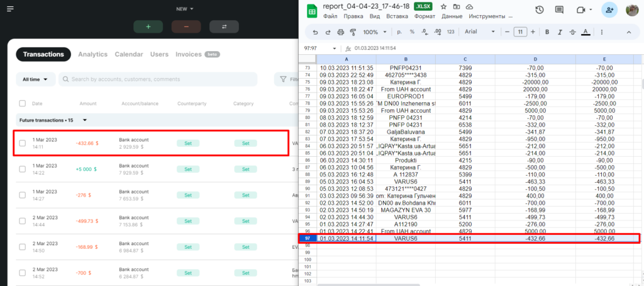The image size is (644, 286).
Task: View cloud document status icon
Action: [x=469, y=7]
